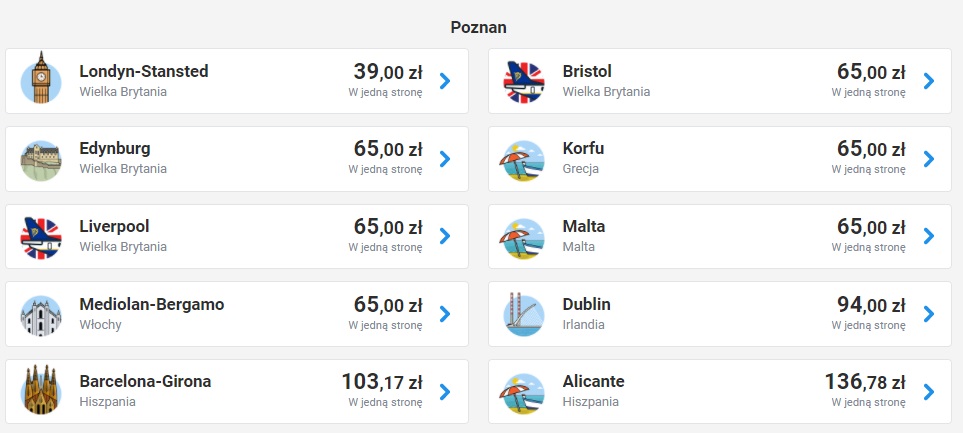963x433 pixels.
Task: Click the Bristol destination name
Action: (x=587, y=71)
